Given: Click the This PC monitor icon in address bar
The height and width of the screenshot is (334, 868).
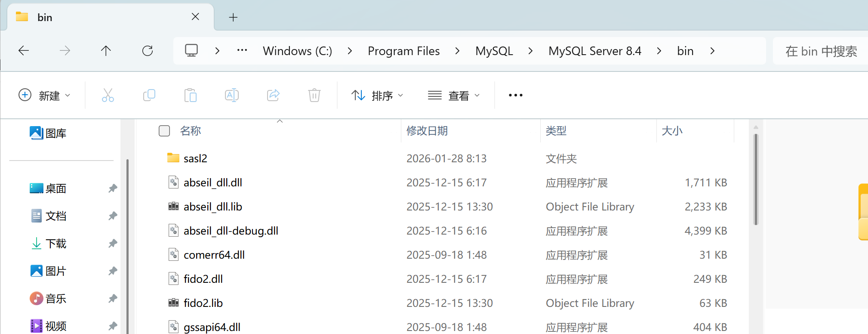Looking at the screenshot, I should point(191,51).
